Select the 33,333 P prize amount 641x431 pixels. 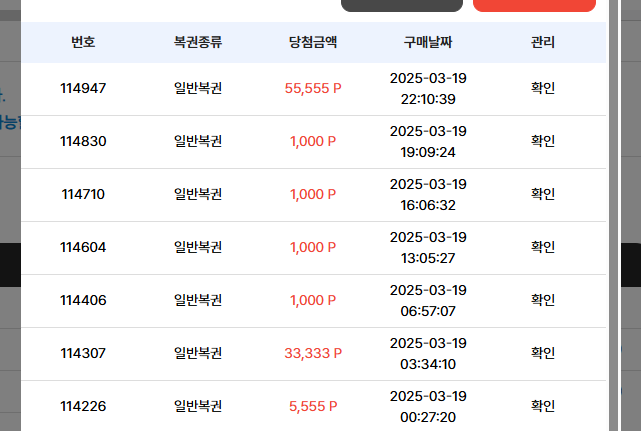coord(313,353)
